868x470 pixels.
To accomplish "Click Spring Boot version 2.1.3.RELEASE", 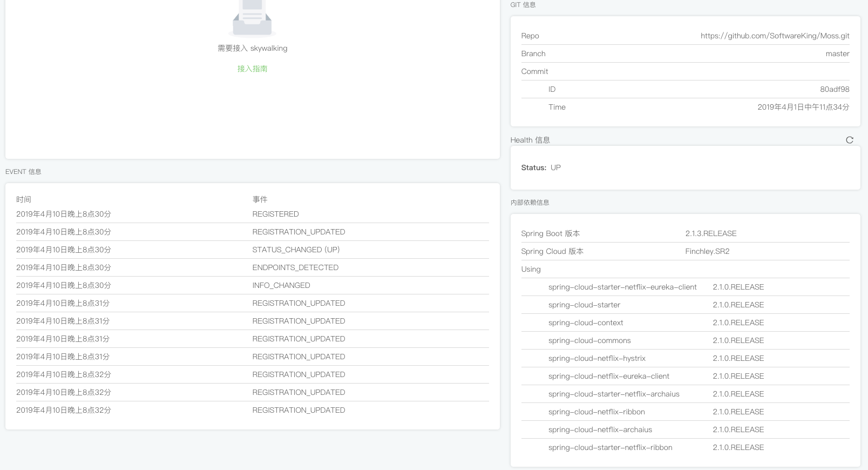I will tap(710, 233).
